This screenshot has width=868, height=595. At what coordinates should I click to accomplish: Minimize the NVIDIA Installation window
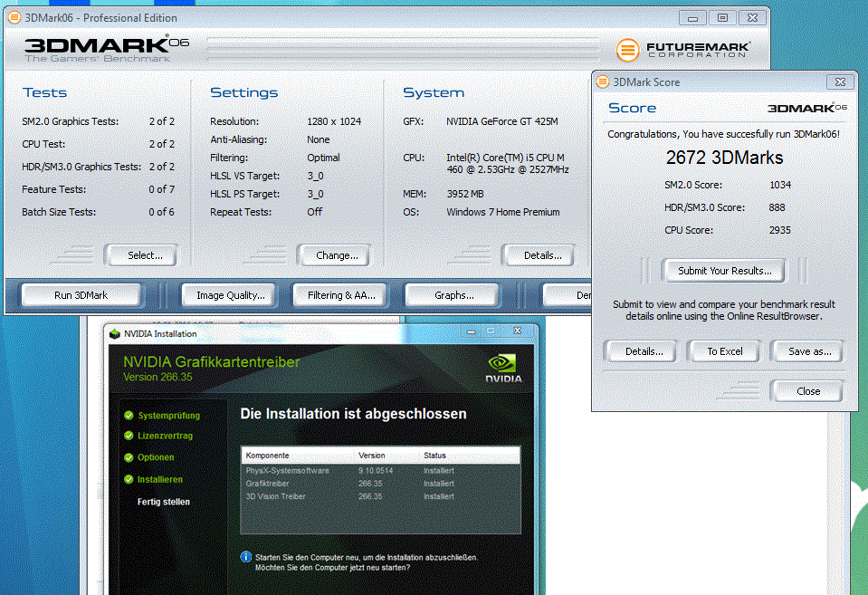click(x=471, y=331)
